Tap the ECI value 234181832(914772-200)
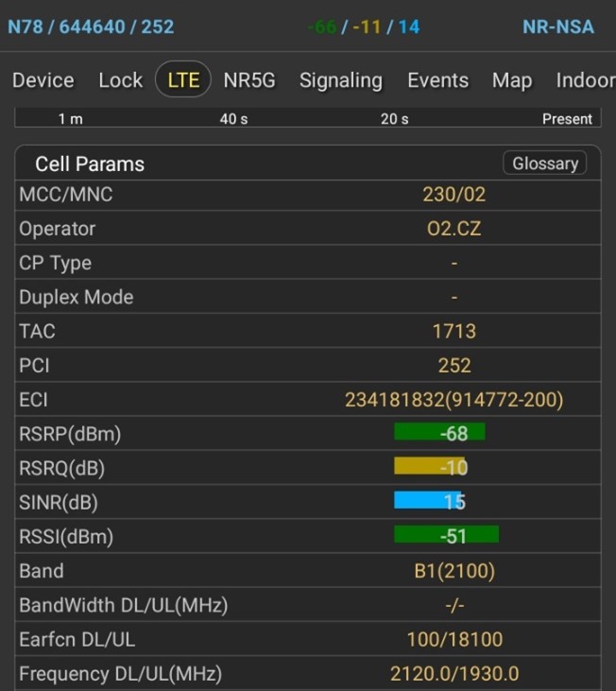 pos(453,400)
